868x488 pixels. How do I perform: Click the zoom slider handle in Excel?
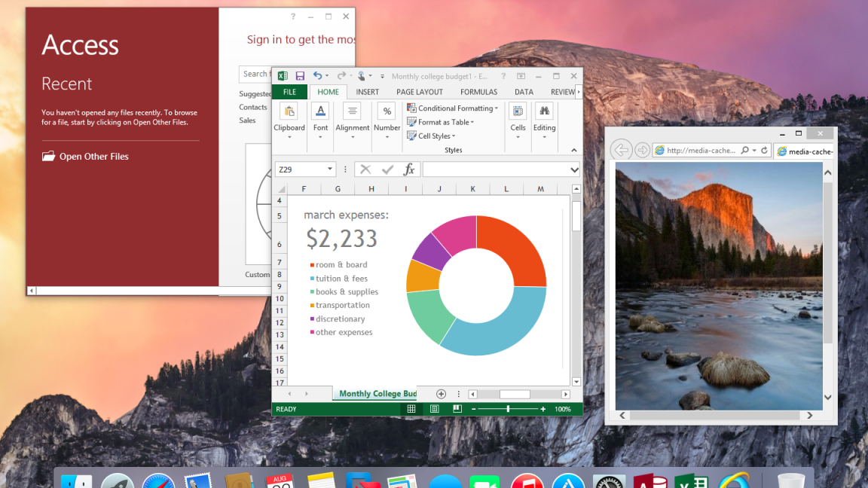(x=508, y=409)
